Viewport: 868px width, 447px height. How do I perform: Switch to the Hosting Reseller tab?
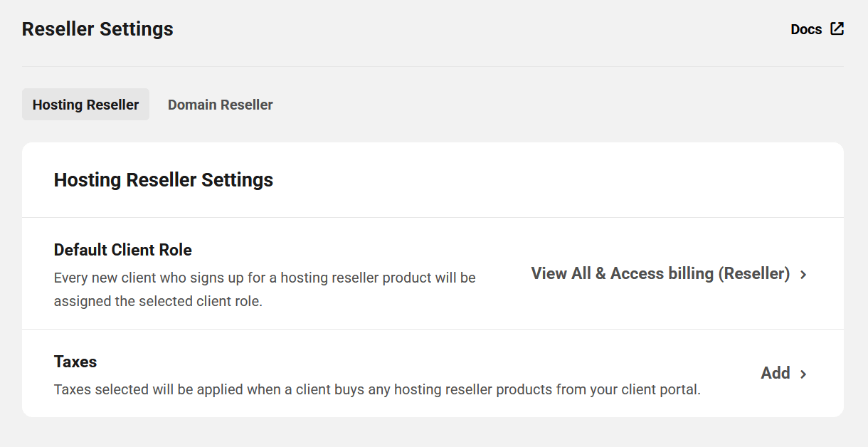(85, 105)
